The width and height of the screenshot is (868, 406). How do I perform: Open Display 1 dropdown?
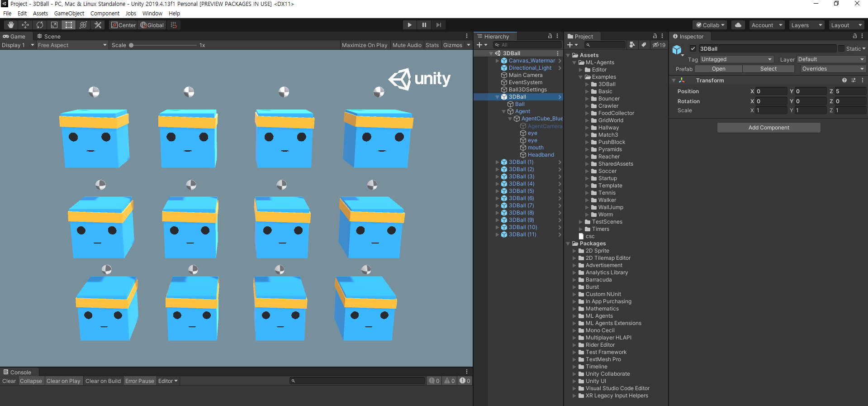(18, 45)
